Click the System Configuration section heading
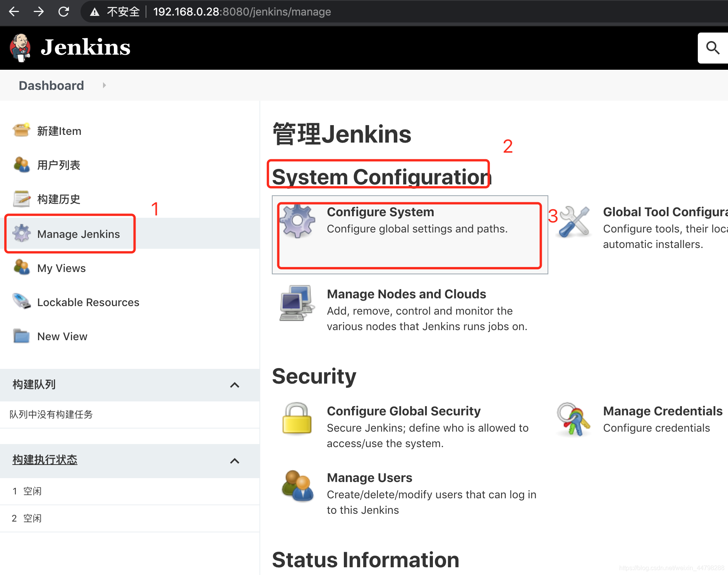Viewport: 728px width, 575px height. tap(382, 177)
